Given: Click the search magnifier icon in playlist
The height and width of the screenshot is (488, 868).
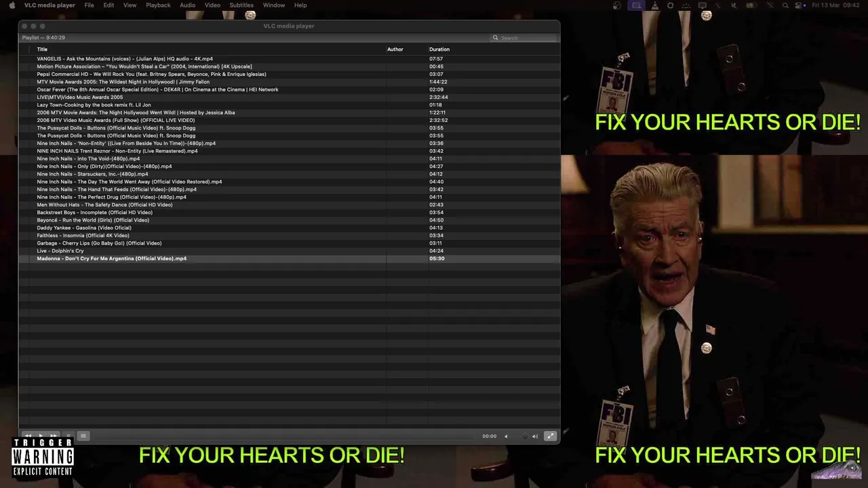Looking at the screenshot, I should tap(496, 38).
